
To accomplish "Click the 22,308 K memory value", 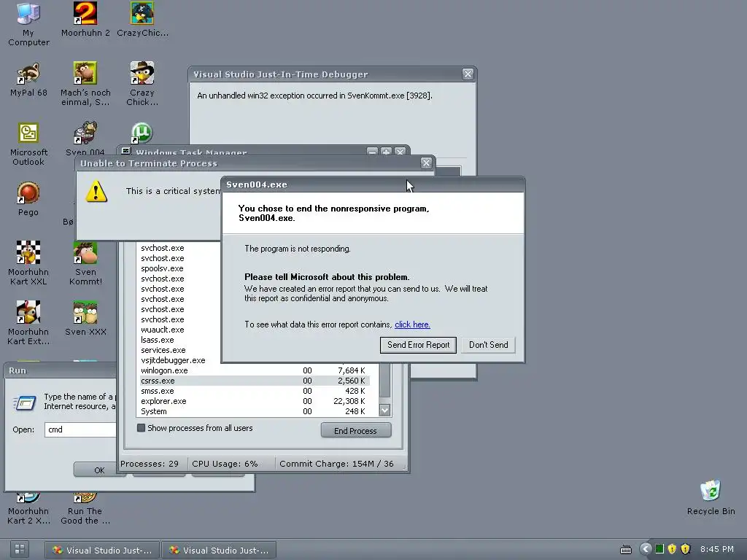I will click(349, 401).
